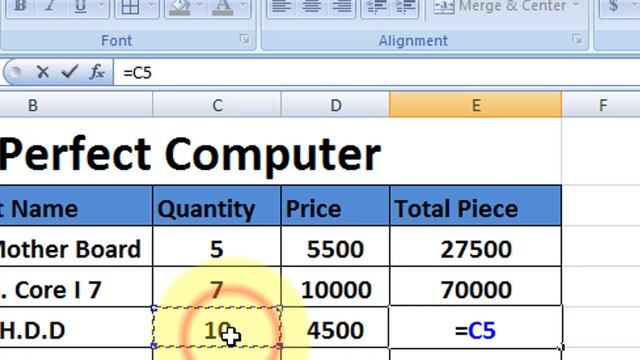Open Font dialog launcher
The image size is (640, 360).
[x=245, y=39]
